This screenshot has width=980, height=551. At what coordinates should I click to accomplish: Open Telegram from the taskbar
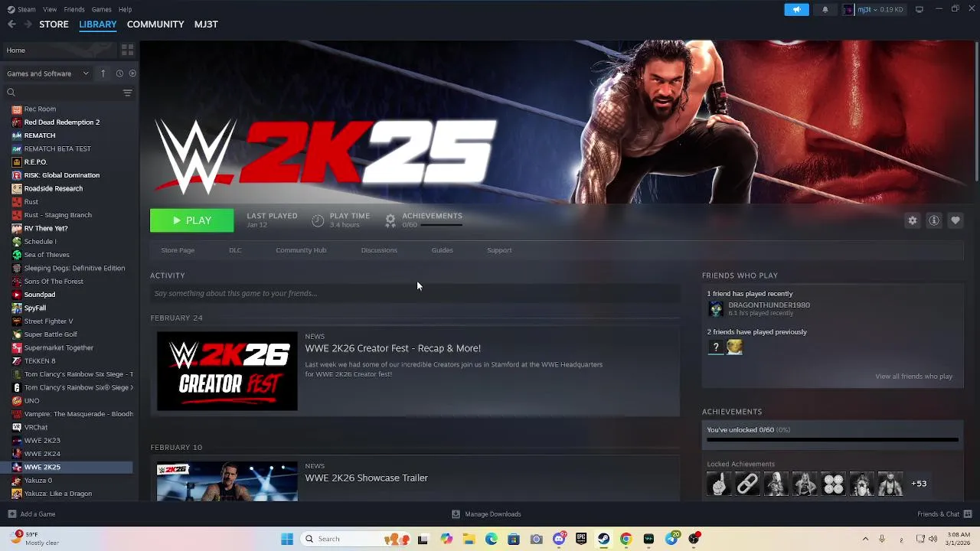pyautogui.click(x=671, y=539)
